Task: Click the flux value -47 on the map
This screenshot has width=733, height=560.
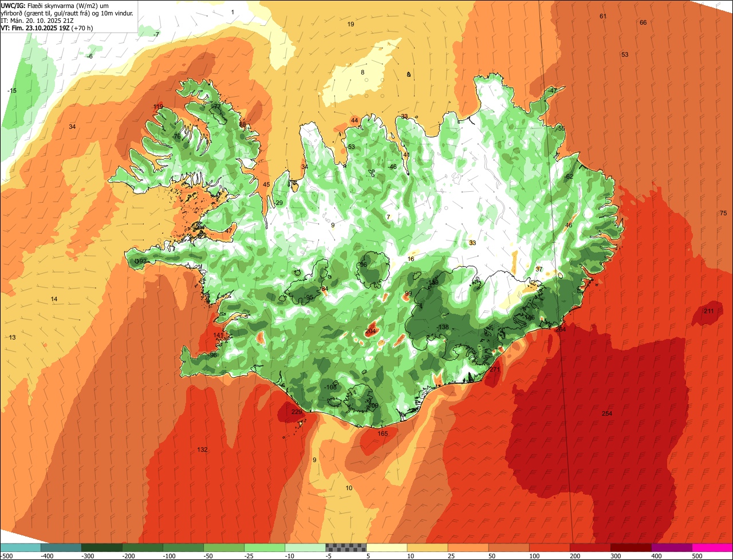Action: click(x=551, y=91)
